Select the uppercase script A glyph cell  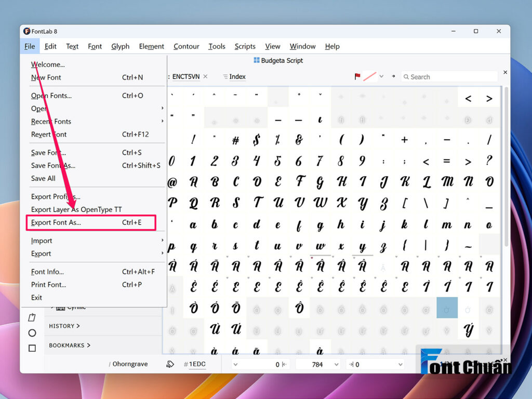[x=193, y=182]
